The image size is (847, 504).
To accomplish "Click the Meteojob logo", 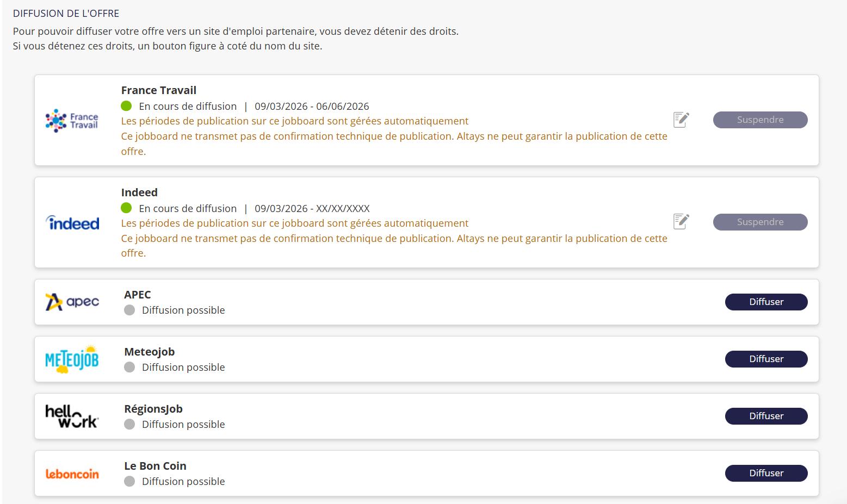I will click(72, 359).
